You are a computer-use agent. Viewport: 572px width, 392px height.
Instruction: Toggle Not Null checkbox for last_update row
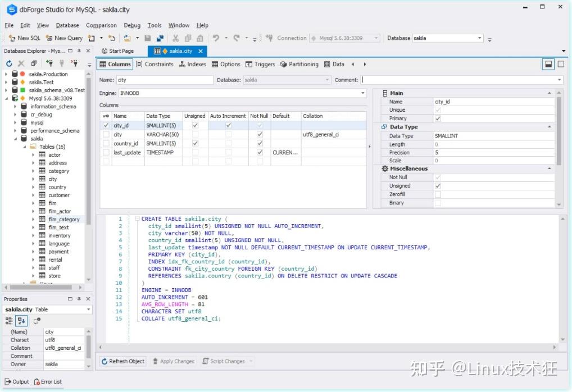(260, 152)
